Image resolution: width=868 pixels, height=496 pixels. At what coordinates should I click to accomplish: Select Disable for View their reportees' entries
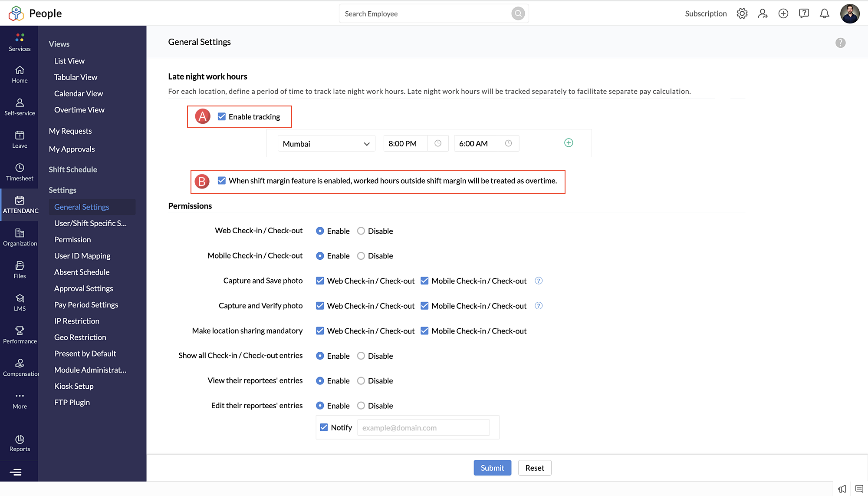361,381
